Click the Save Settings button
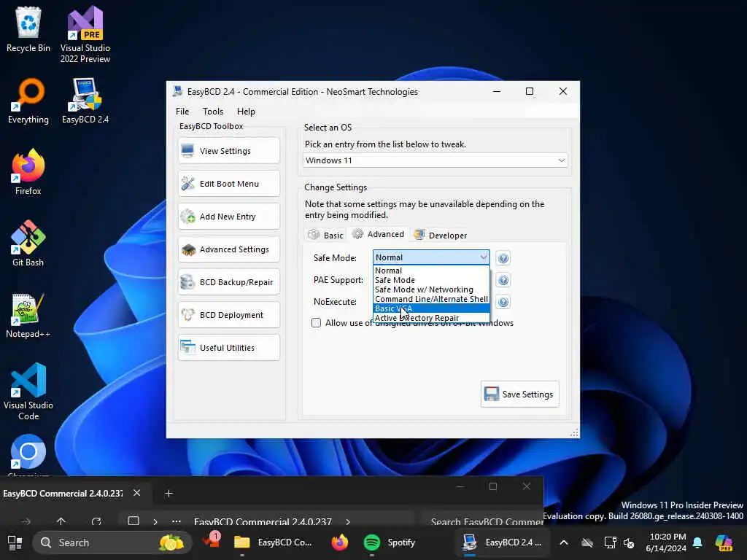 click(519, 394)
